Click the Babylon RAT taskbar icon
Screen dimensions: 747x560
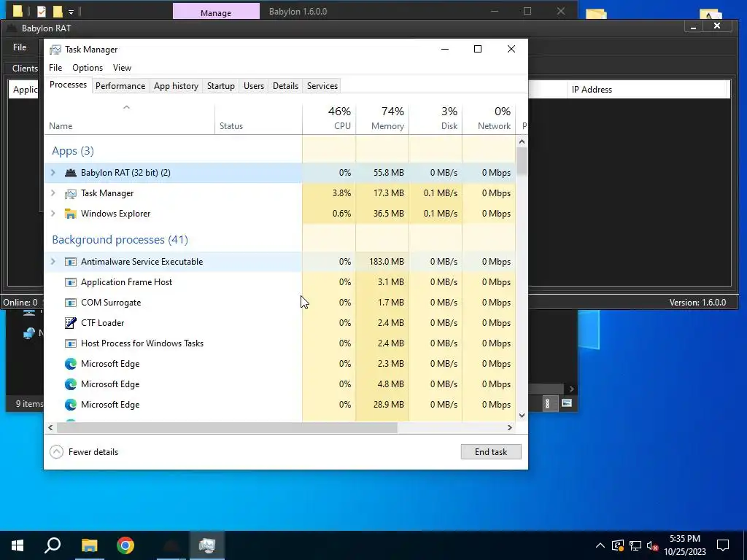click(171, 545)
